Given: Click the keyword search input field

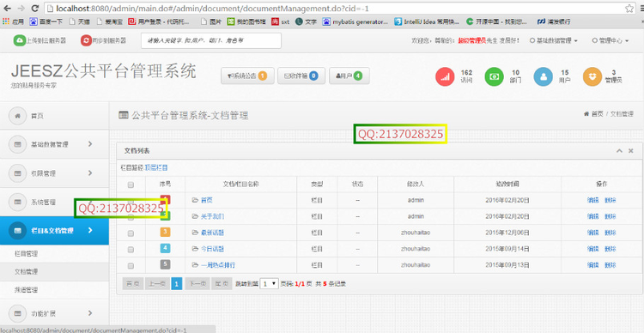Looking at the screenshot, I should click(211, 40).
